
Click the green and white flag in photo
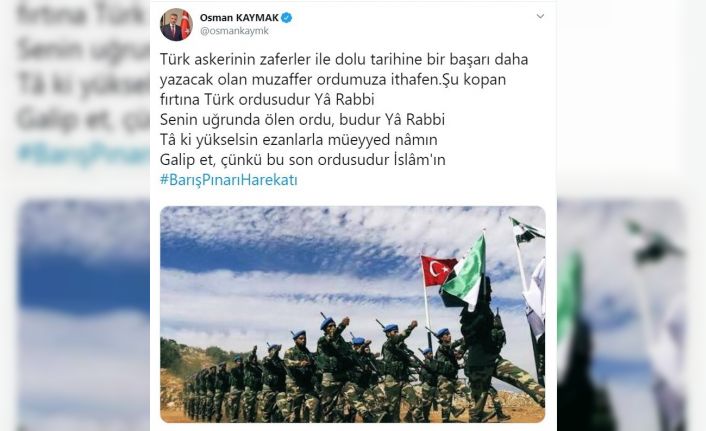464,274
